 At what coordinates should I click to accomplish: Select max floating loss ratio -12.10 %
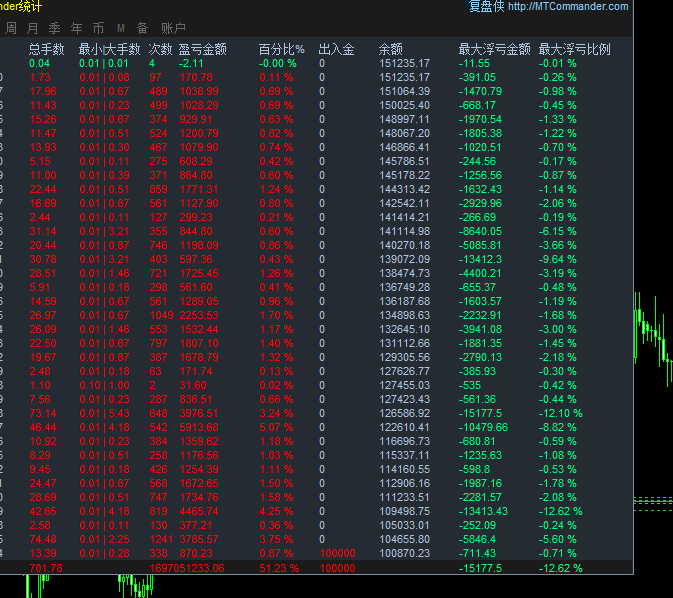[561, 413]
